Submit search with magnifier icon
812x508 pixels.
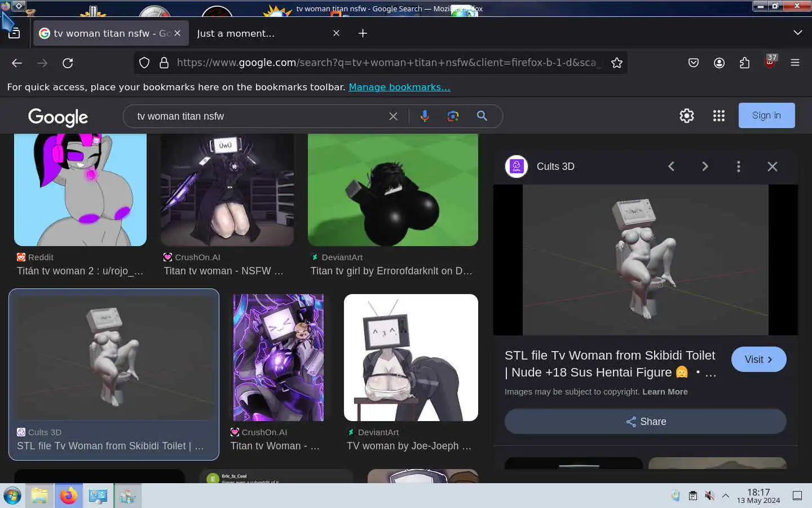(x=482, y=116)
